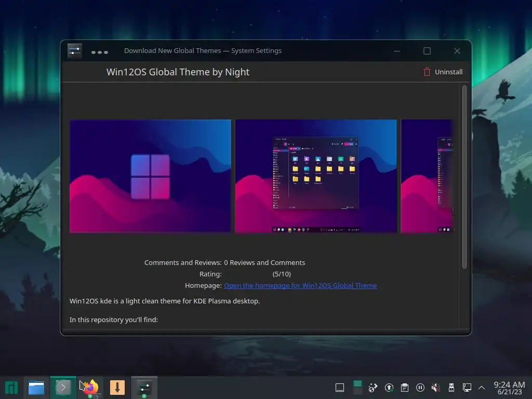The height and width of the screenshot is (399, 532).
Task: Expand hidden system tray icons arrow
Action: (482, 388)
